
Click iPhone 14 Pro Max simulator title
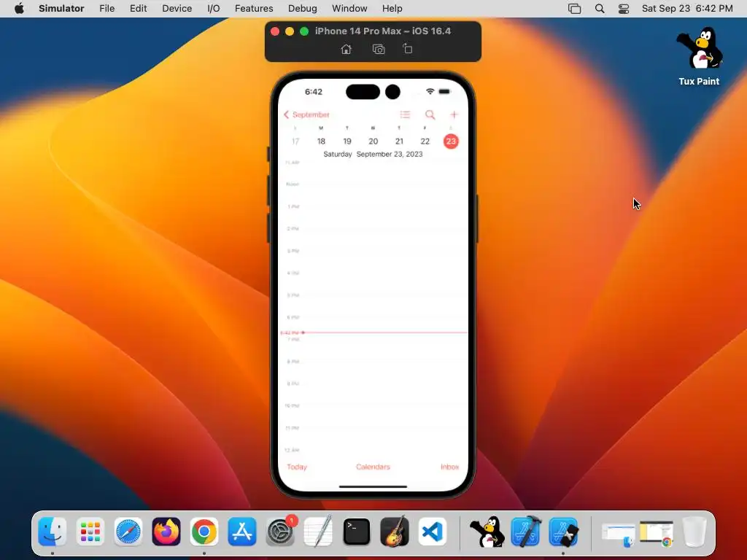(x=382, y=31)
